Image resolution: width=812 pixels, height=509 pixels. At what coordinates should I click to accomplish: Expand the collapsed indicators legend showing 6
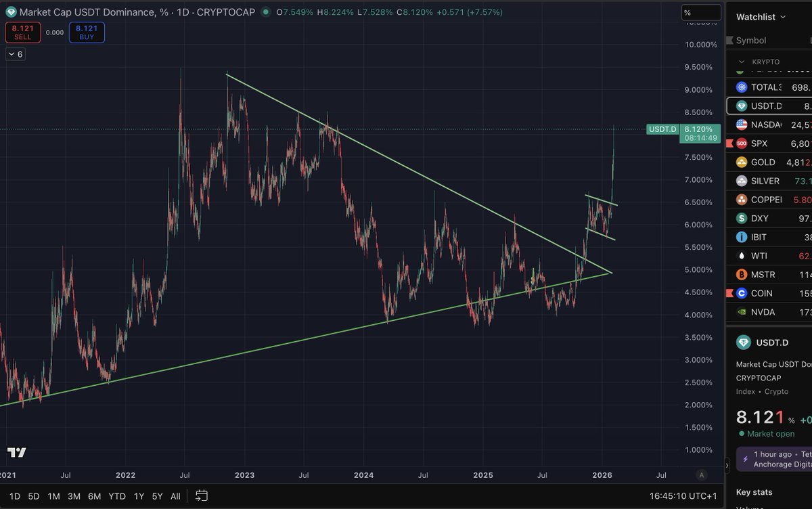click(x=16, y=54)
